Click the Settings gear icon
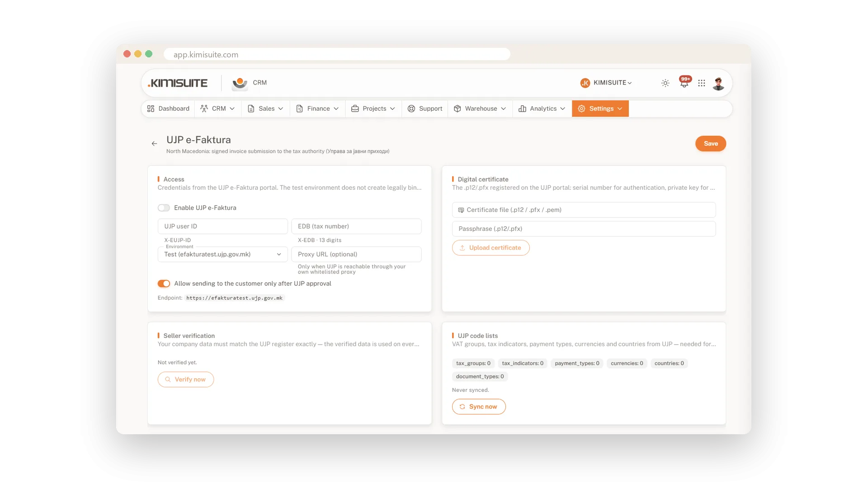Screen dimensions: 868x488 [x=582, y=109]
